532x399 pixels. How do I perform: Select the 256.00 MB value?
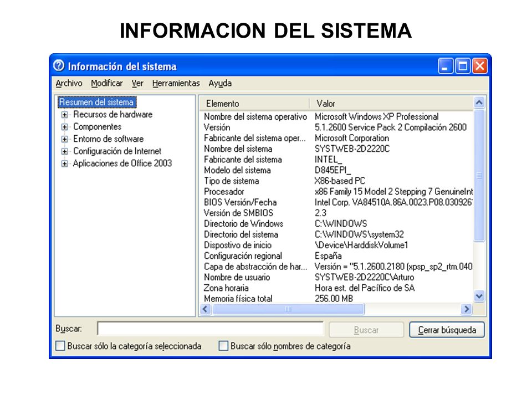pos(334,299)
